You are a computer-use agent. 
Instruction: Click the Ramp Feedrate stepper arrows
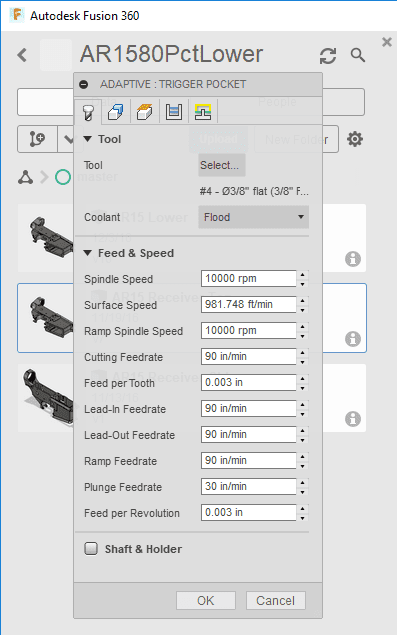(303, 460)
